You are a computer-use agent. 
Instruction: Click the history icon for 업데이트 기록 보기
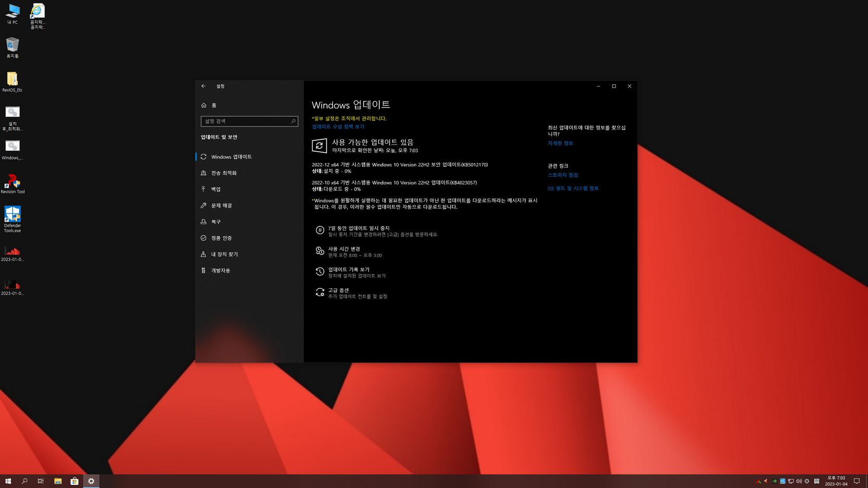[320, 271]
